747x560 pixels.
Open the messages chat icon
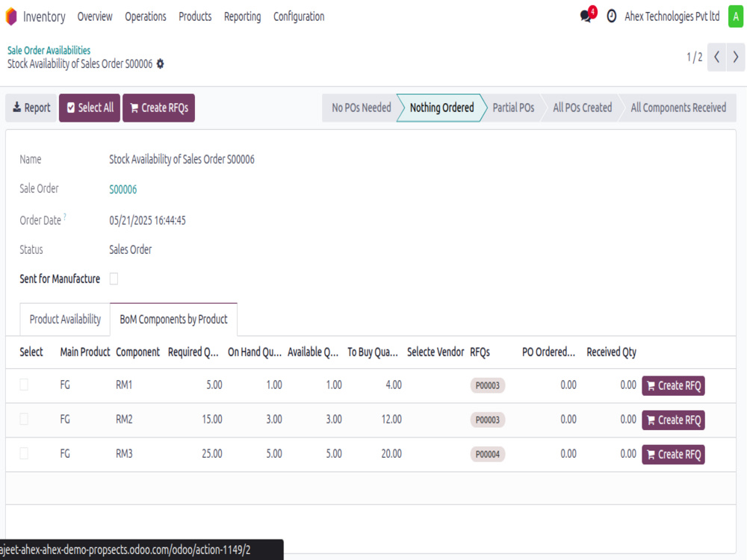[x=587, y=16]
